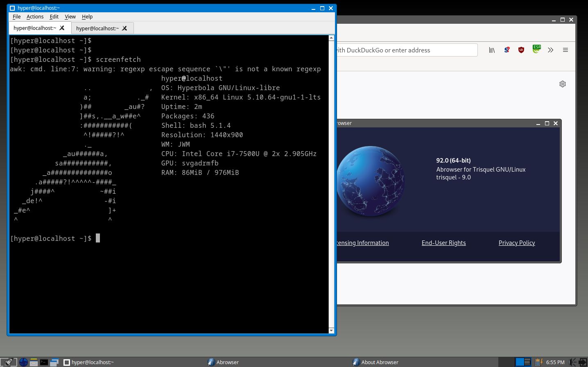Minimize the Abrowser main window
This screenshot has width=588, height=367.
[554, 20]
